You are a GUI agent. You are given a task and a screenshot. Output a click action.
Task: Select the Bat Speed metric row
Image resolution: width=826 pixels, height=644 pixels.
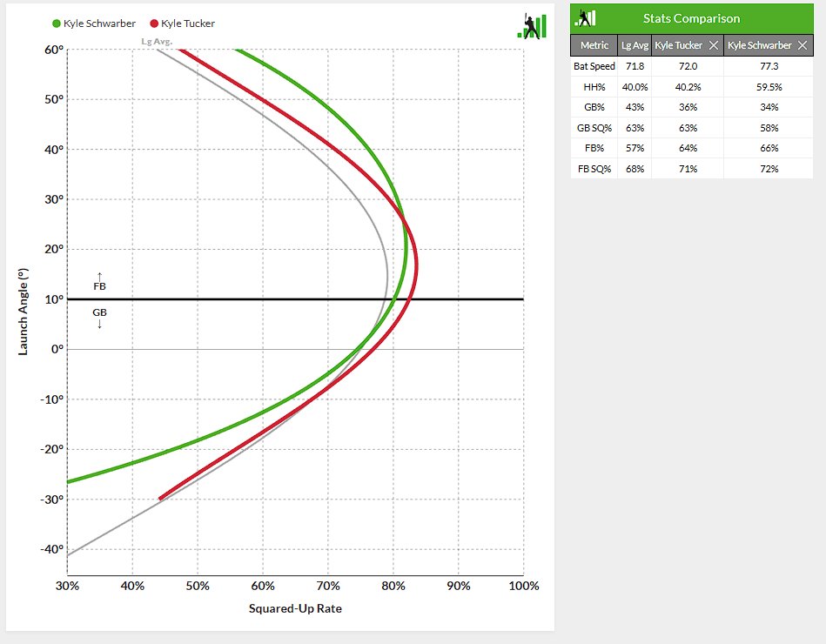594,66
